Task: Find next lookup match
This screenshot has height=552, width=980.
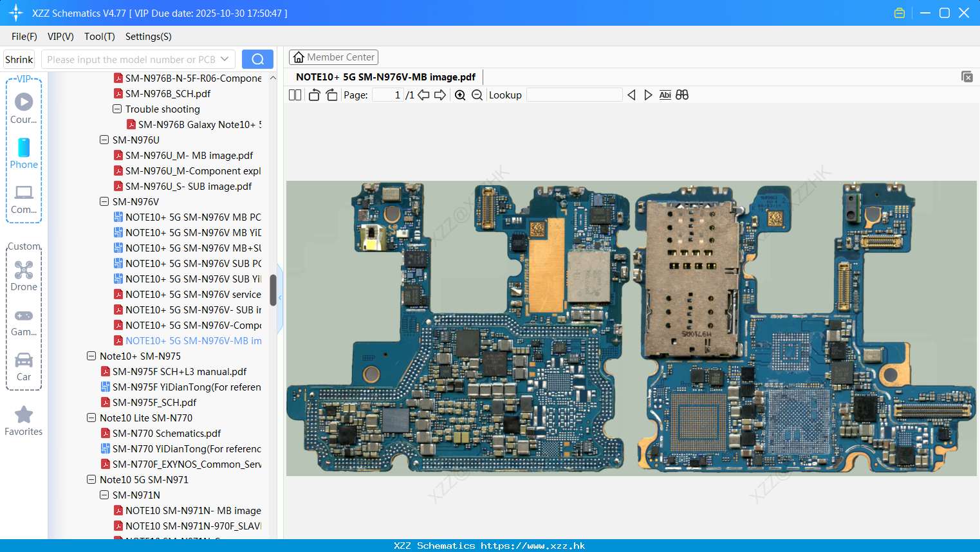Action: coord(648,95)
